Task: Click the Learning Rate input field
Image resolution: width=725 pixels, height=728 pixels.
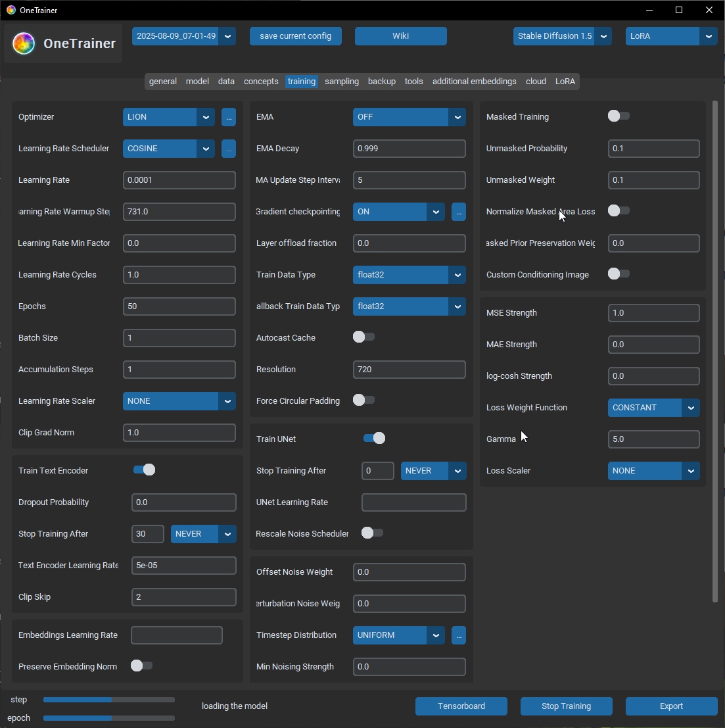Action: click(179, 180)
